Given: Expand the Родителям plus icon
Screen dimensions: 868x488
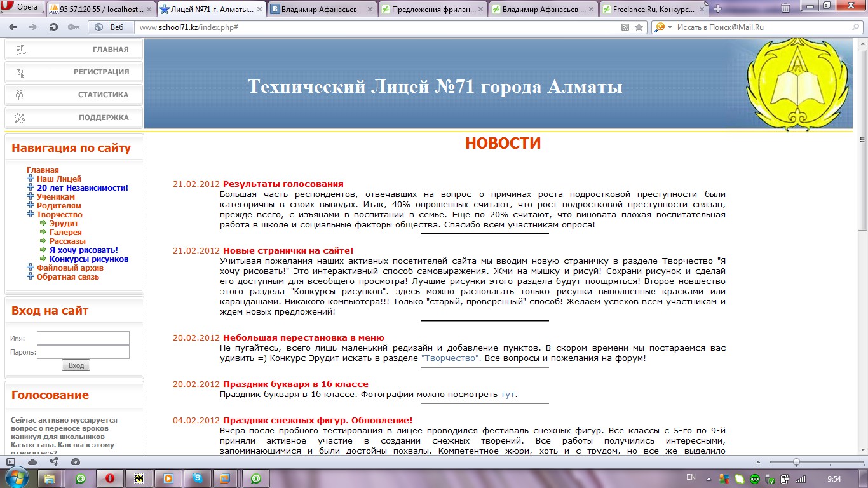Looking at the screenshot, I should tap(31, 205).
